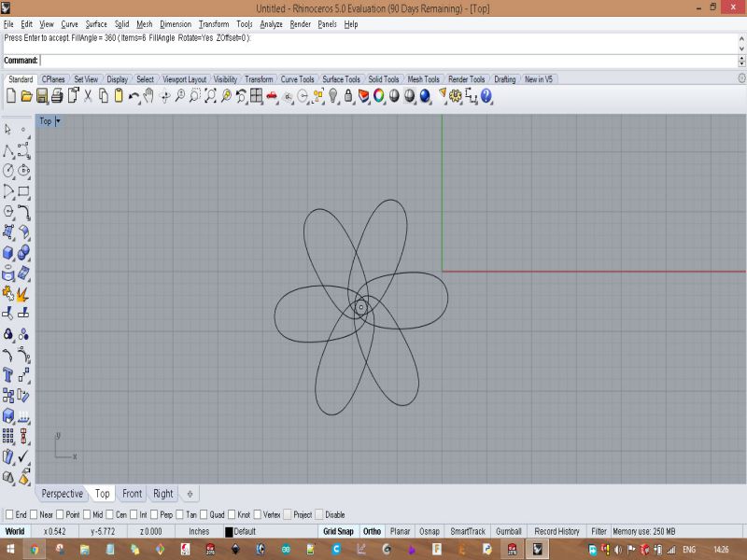
Task: Add new viewport tab with plus icon
Action: coord(190,494)
